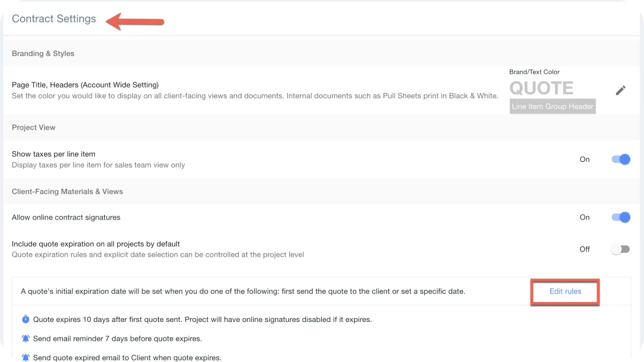The width and height of the screenshot is (644, 362).
Task: Click the bell icon beside quote expired email rule
Action: click(26, 357)
